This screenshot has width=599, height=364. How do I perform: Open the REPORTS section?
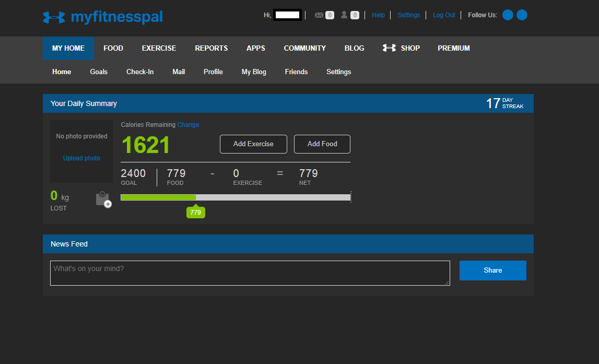(212, 48)
